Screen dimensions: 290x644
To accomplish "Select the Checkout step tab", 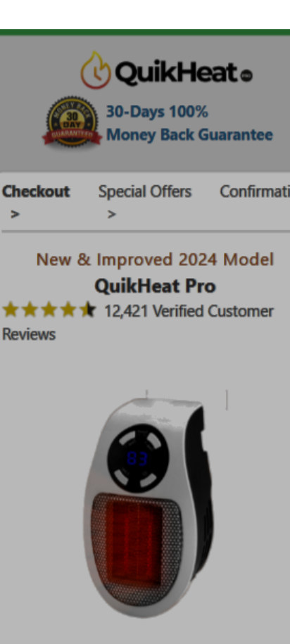I will point(36,191).
